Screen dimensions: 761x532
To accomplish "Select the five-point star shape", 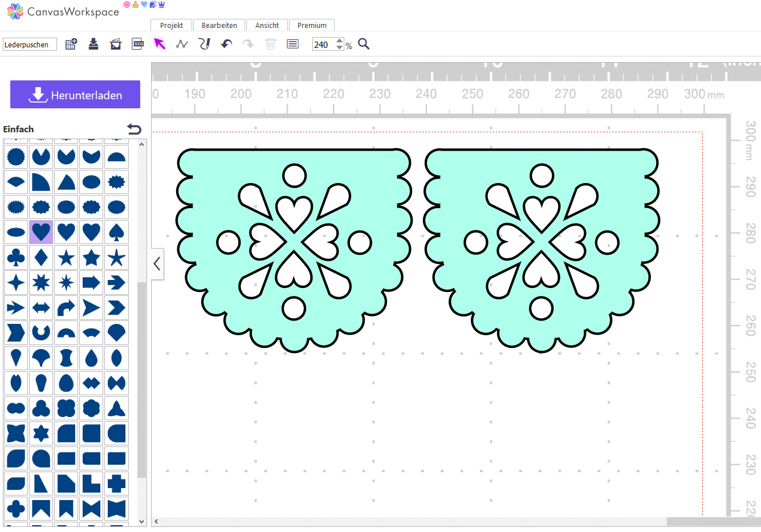I will coord(66,257).
